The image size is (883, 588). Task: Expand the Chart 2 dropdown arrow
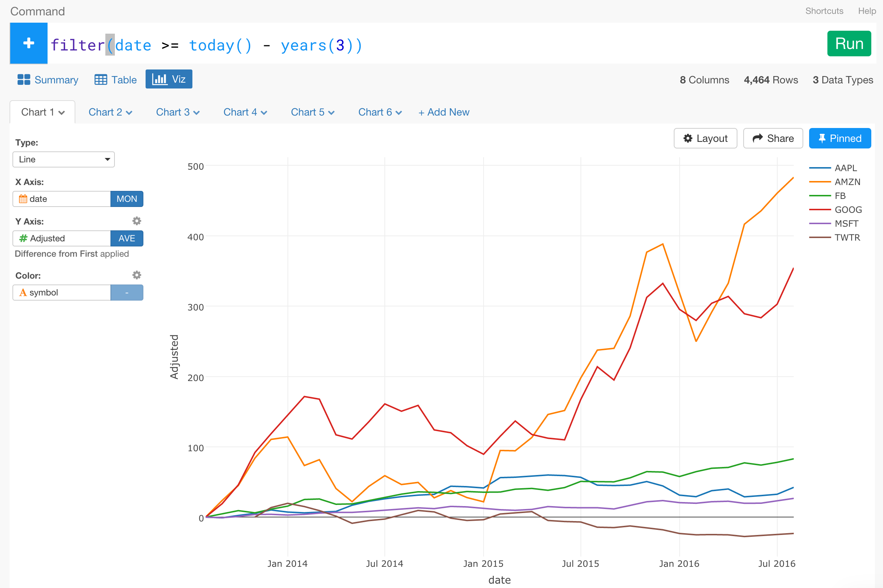[x=129, y=112]
